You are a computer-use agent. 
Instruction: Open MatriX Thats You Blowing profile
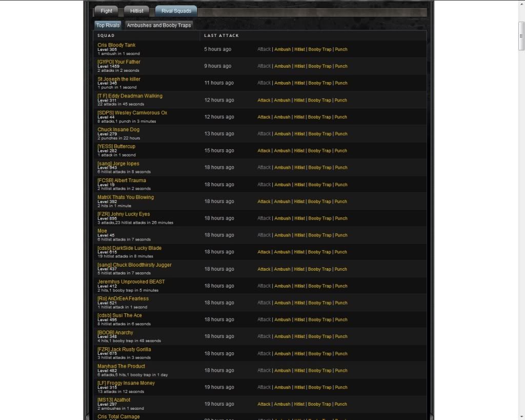coord(126,197)
